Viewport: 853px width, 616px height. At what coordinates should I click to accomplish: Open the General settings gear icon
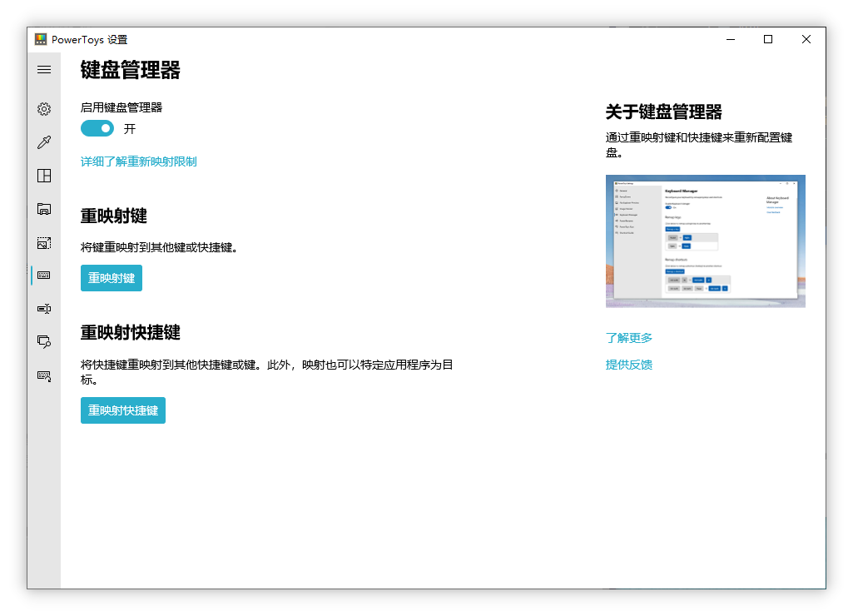[43, 108]
